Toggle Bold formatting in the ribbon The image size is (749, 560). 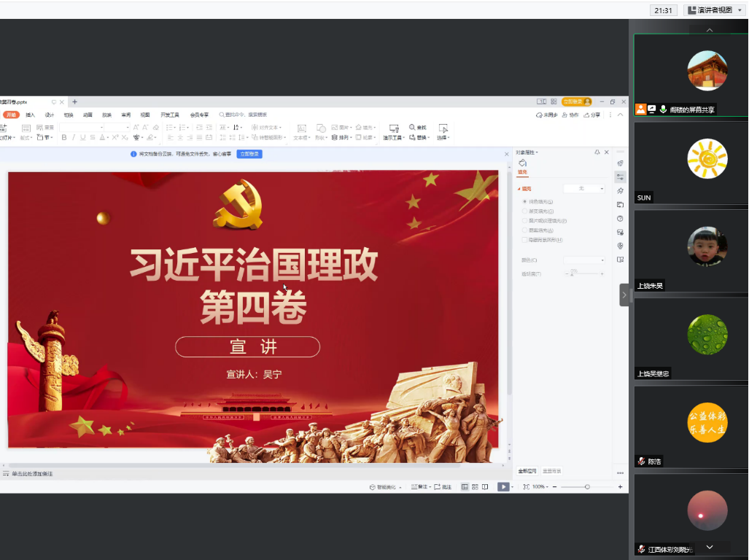point(64,138)
